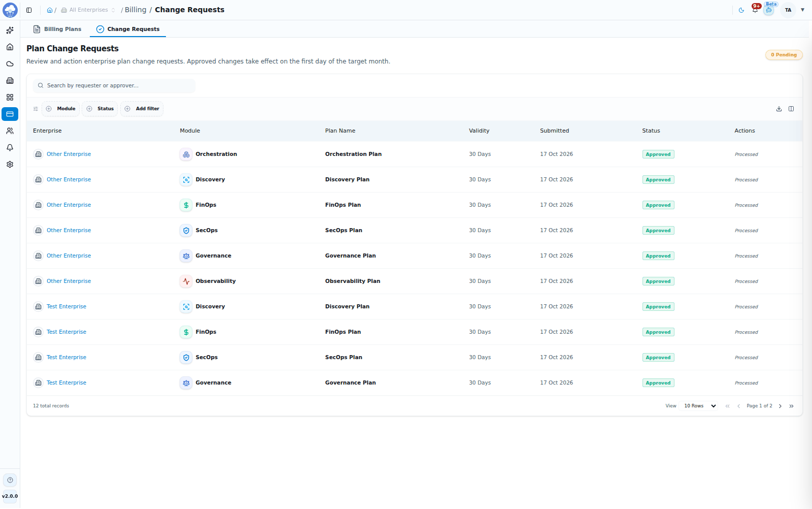This screenshot has height=509, width=812.
Task: Click the Billing breadcrumb
Action: click(136, 10)
